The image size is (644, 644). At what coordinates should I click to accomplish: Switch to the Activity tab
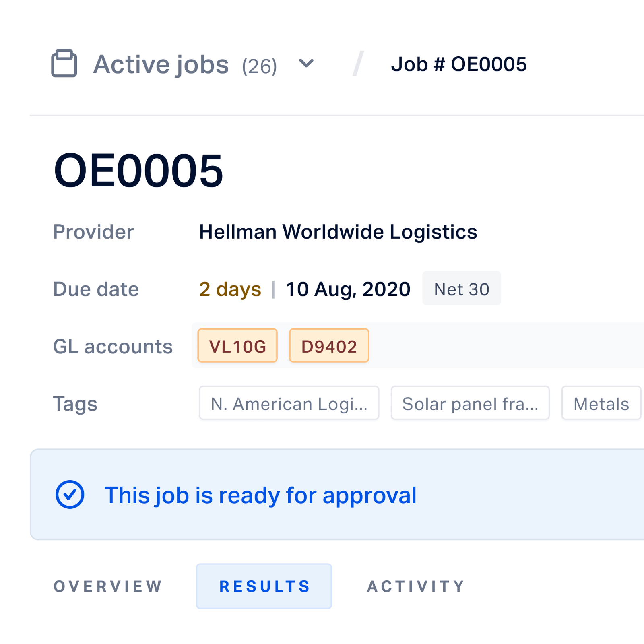[x=416, y=586]
